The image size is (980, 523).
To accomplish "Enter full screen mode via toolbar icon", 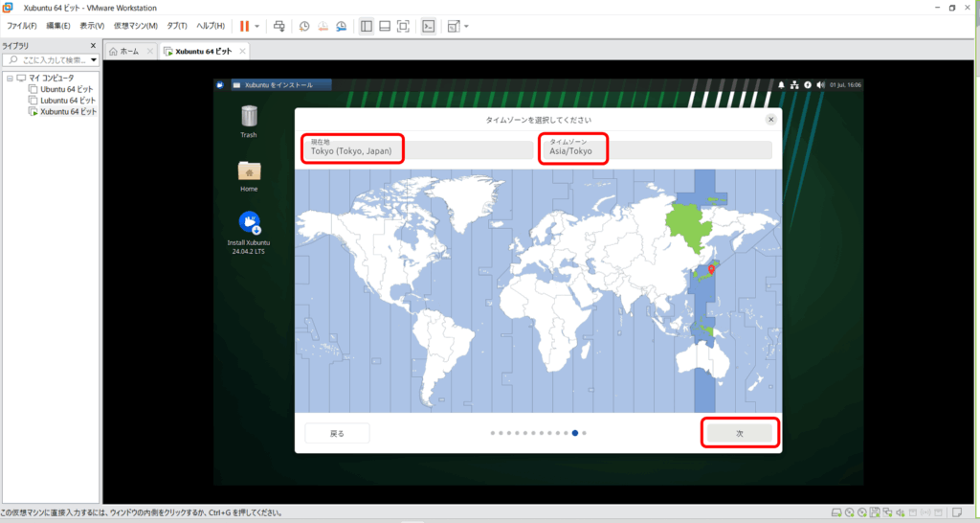I will [403, 26].
